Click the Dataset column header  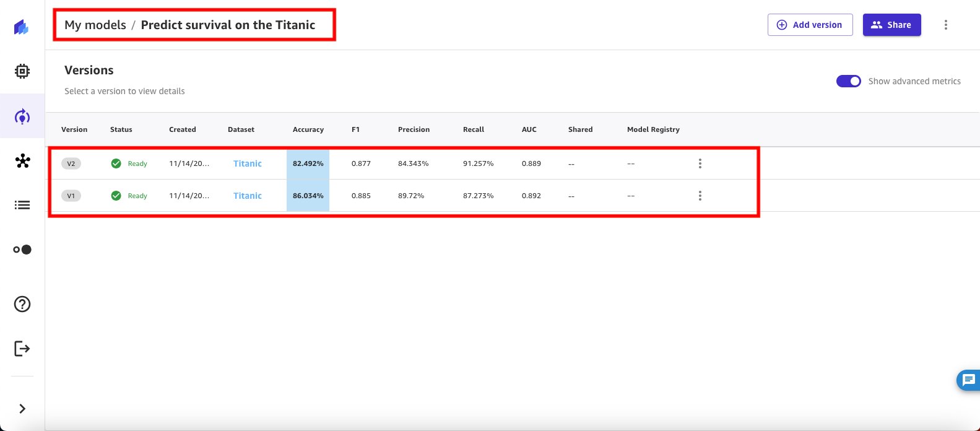click(x=241, y=129)
